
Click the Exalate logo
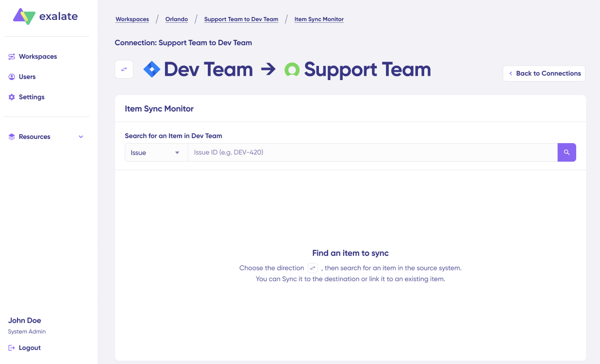(x=46, y=17)
